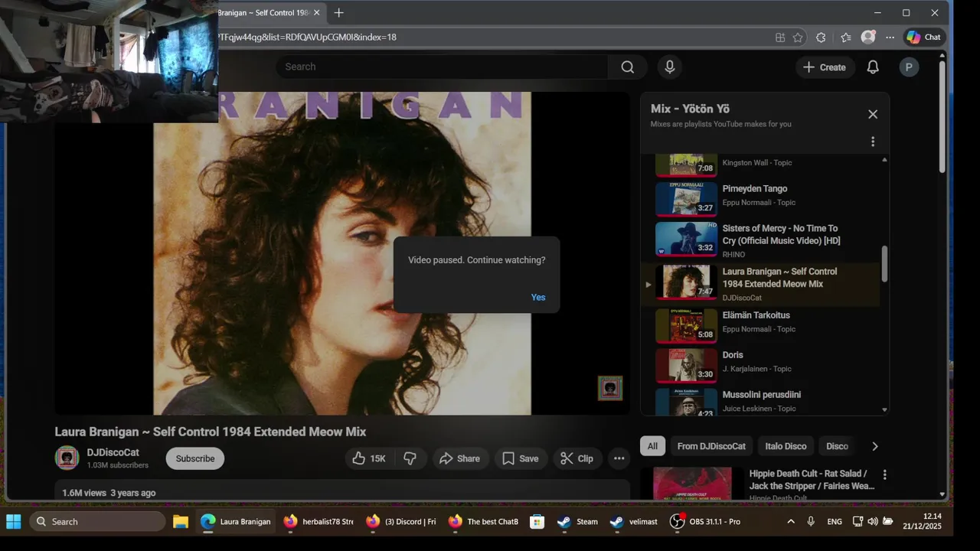
Task: Open the DJDiscoCat channel name link
Action: coord(113,452)
